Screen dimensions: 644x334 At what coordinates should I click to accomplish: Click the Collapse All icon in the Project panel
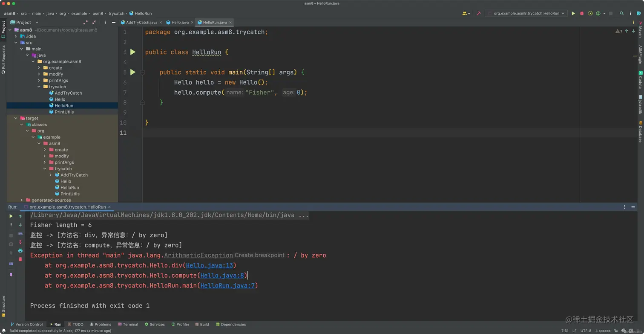tap(94, 22)
